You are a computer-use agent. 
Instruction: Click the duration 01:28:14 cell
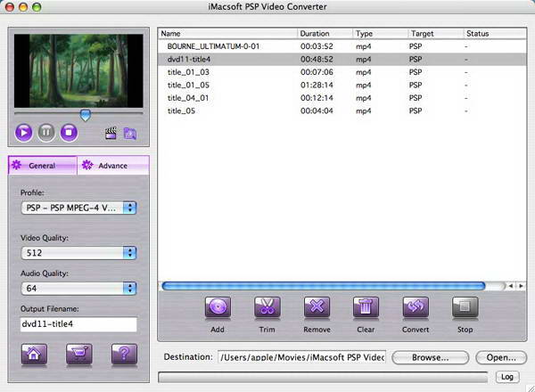click(x=317, y=86)
